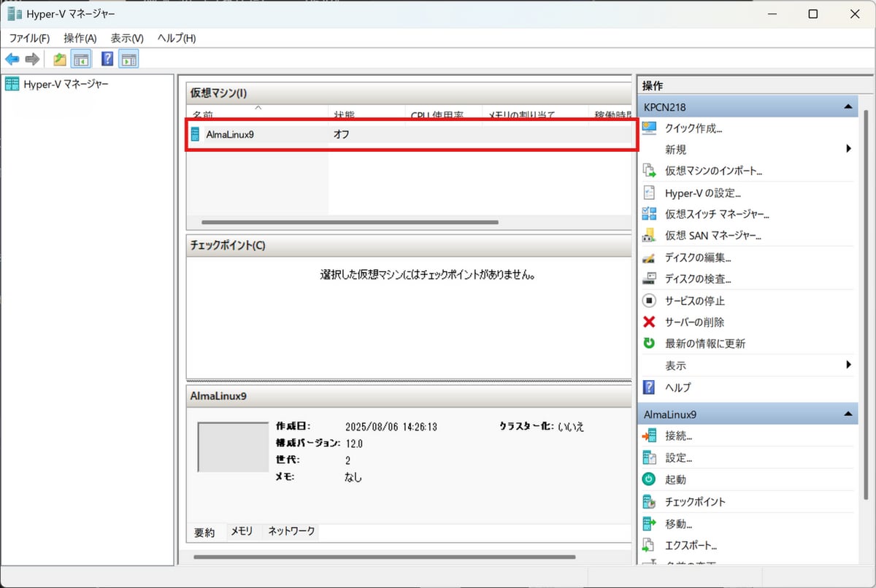Screen dimensions: 876x588
Task: Toggle the show/hide action pane toolbar button
Action: click(x=128, y=59)
